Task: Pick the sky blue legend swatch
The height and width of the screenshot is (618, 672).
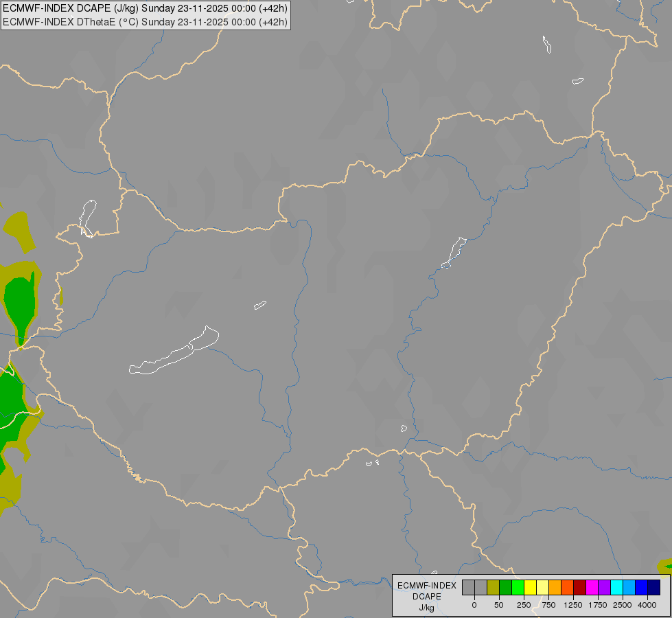Action: point(629,588)
